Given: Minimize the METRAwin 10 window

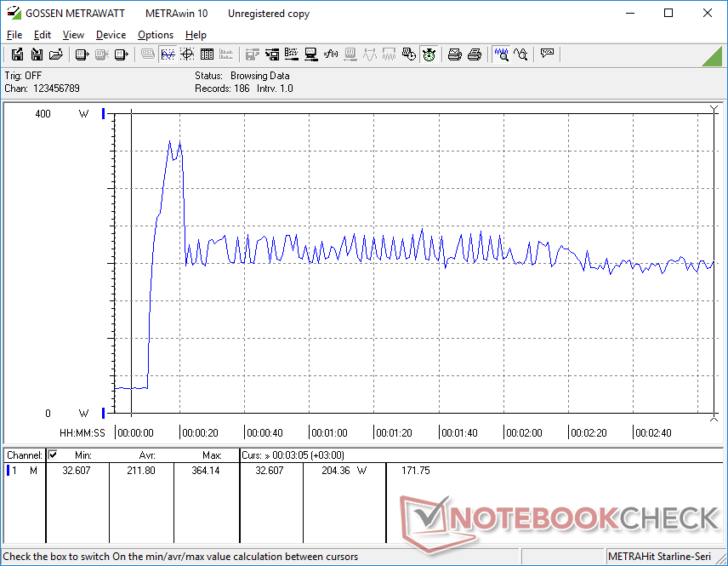Looking at the screenshot, I should click(x=630, y=13).
